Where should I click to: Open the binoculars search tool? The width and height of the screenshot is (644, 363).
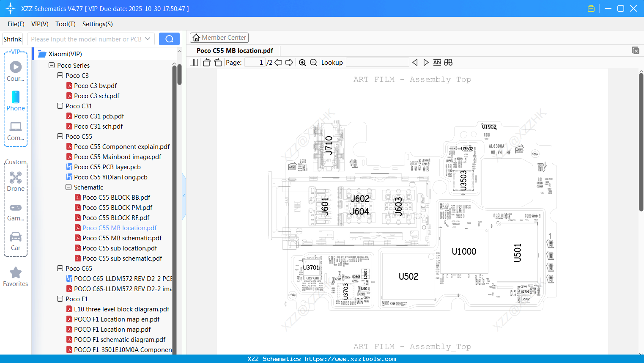448,62
